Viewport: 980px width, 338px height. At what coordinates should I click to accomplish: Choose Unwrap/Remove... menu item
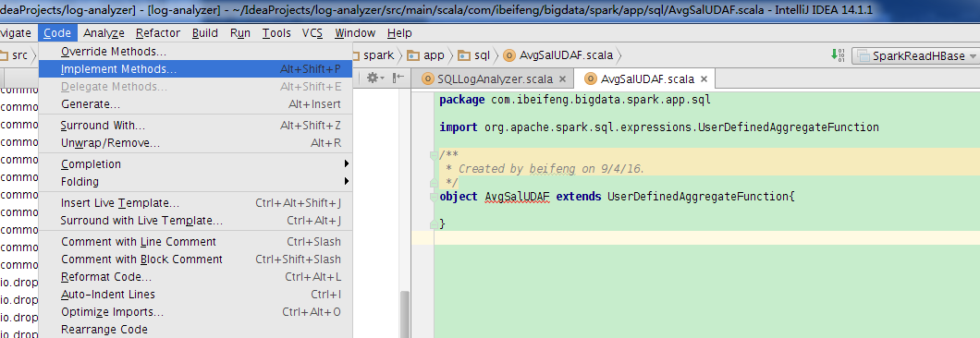pyautogui.click(x=196, y=143)
